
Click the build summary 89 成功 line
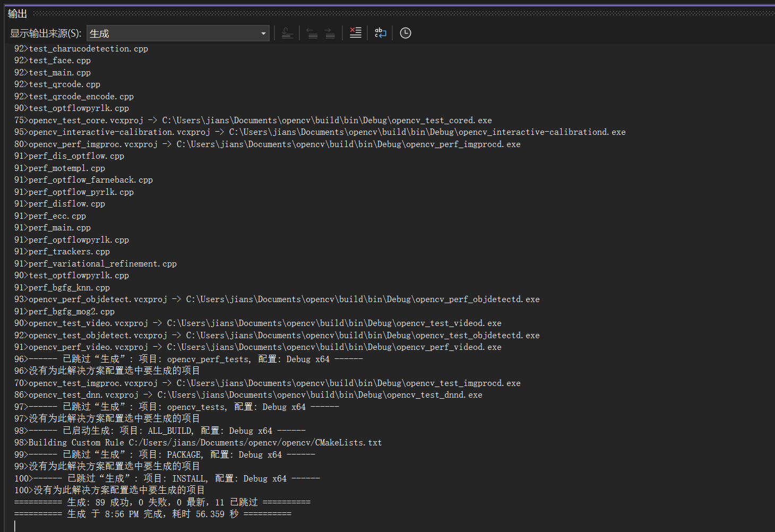pos(162,501)
